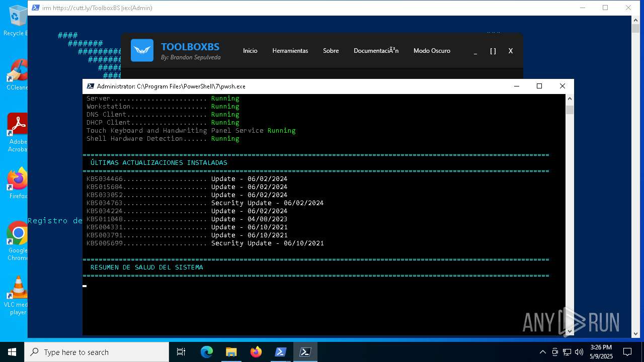
Task: Open the notification center icon
Action: coord(627,352)
